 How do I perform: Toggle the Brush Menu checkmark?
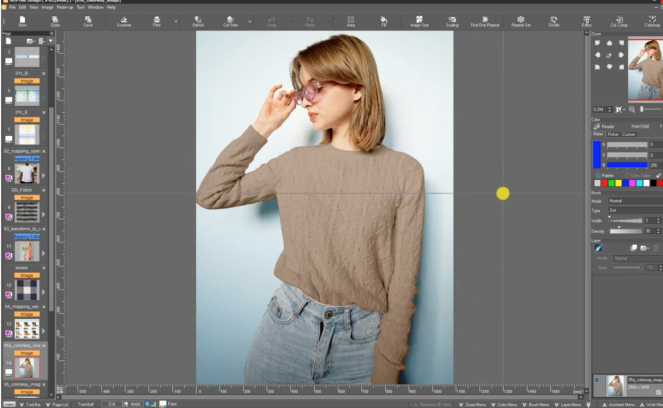pos(525,405)
